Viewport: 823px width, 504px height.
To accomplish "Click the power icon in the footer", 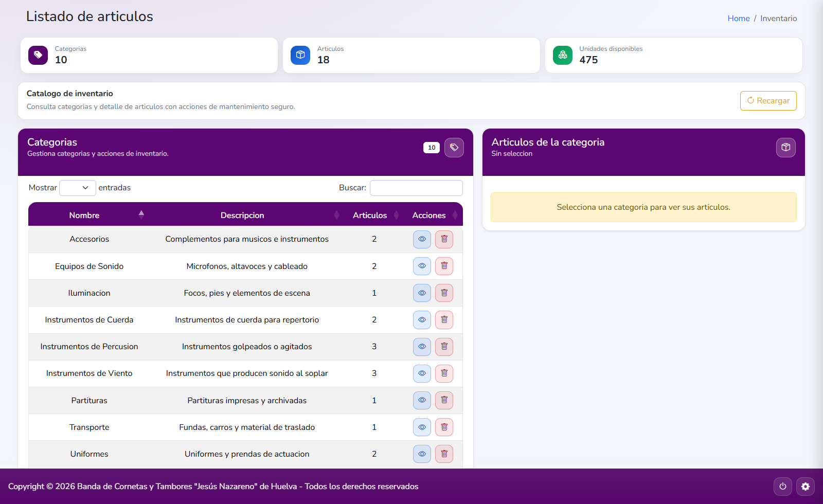I will (782, 486).
